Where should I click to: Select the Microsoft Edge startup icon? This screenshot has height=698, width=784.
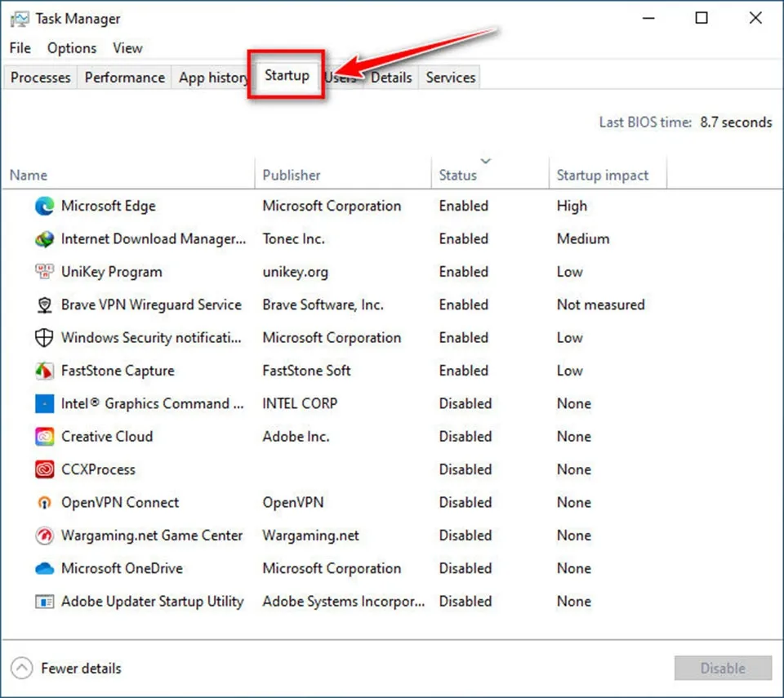coord(45,206)
